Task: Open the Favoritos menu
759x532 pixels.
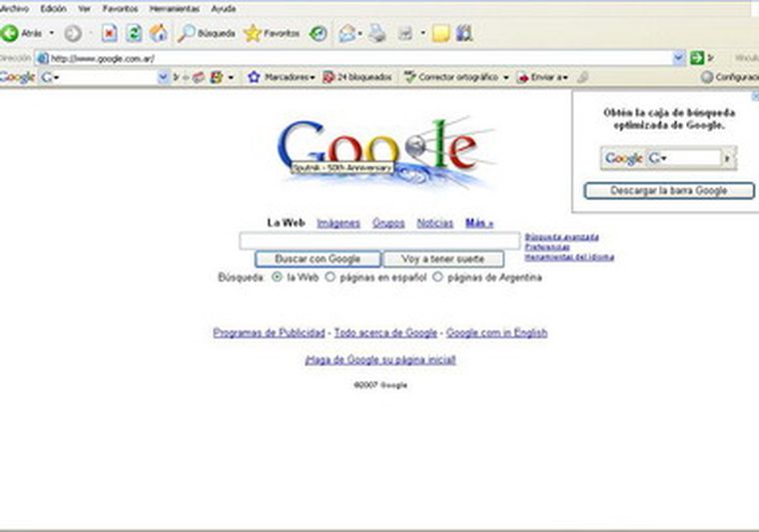Action: pyautogui.click(x=120, y=9)
